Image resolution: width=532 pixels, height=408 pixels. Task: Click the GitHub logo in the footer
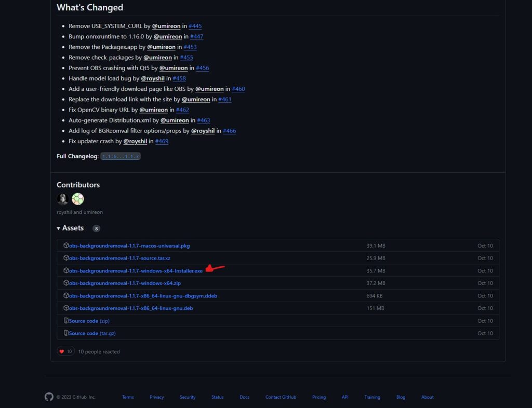49,397
